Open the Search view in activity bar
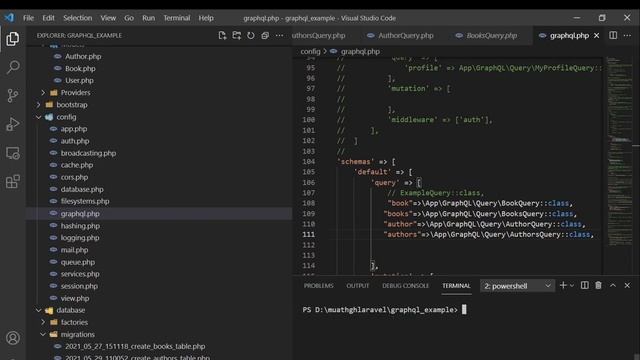This screenshot has height=360, width=640. 13,67
